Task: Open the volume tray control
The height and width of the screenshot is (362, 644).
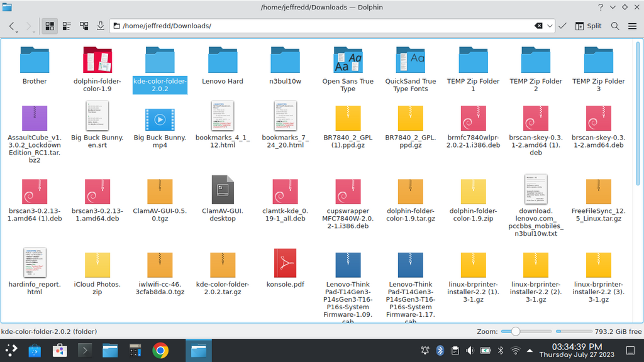Action: (470, 351)
